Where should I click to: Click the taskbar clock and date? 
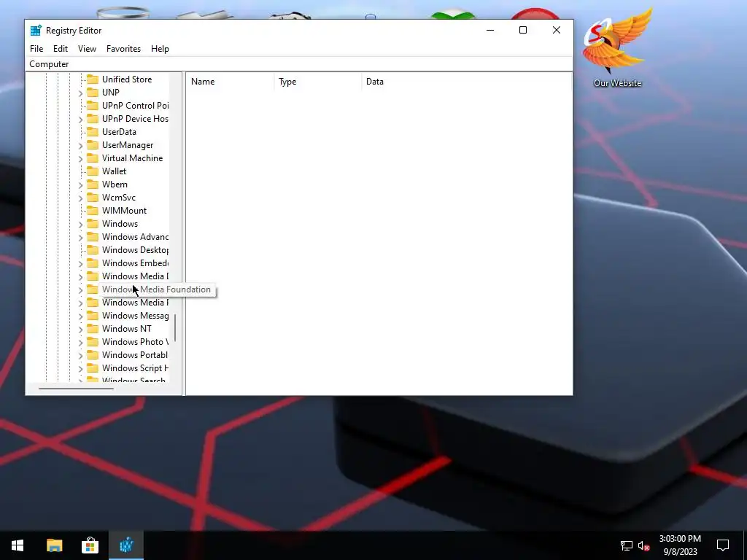point(680,545)
